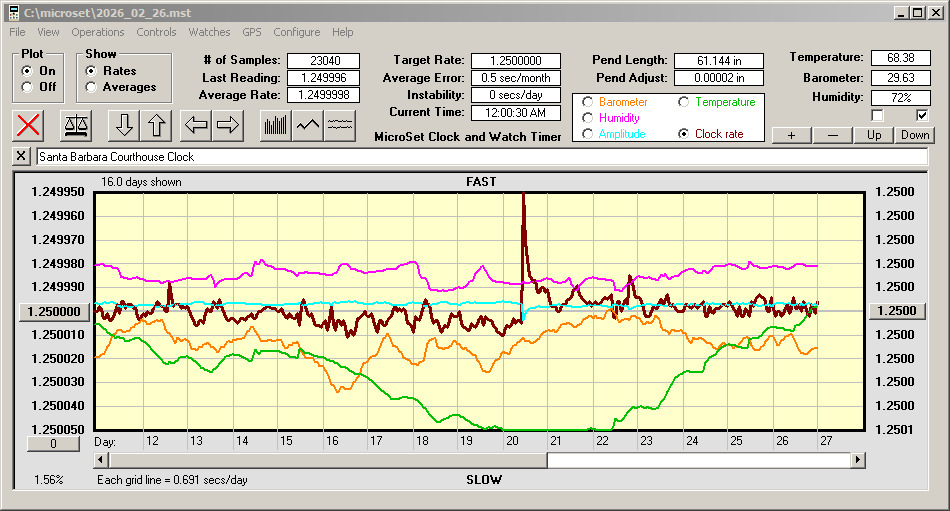Turn Plot Off radio button
Image resolution: width=950 pixels, height=511 pixels.
point(27,87)
